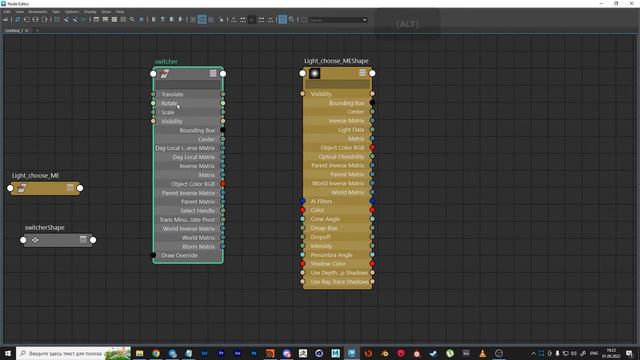
Task: Click the switcherShape node title
Action: pos(44,227)
